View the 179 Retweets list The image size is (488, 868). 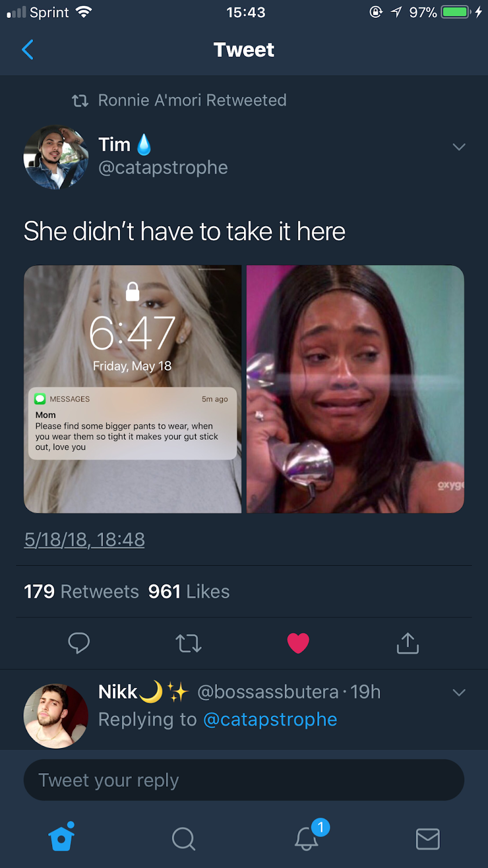(x=81, y=591)
